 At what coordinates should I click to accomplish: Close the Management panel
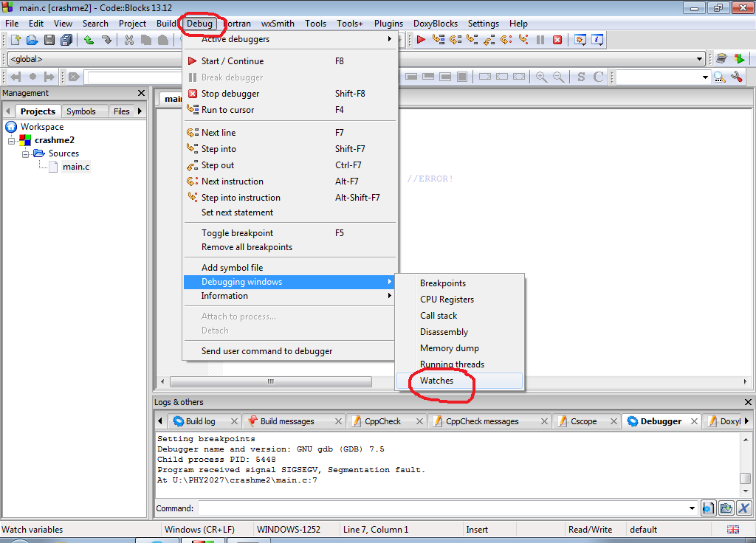[x=141, y=93]
